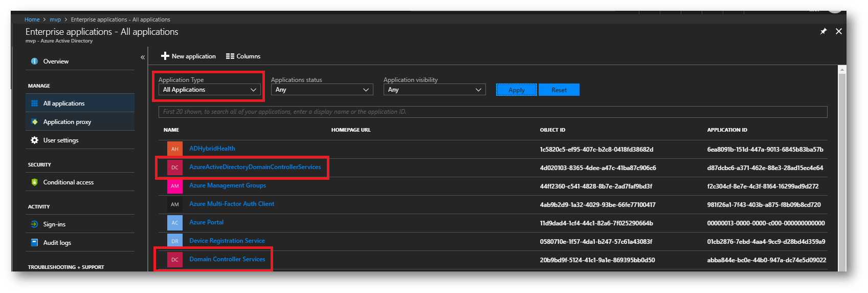868x293 pixels.
Task: Click the Conditional access shield icon
Action: tap(34, 182)
